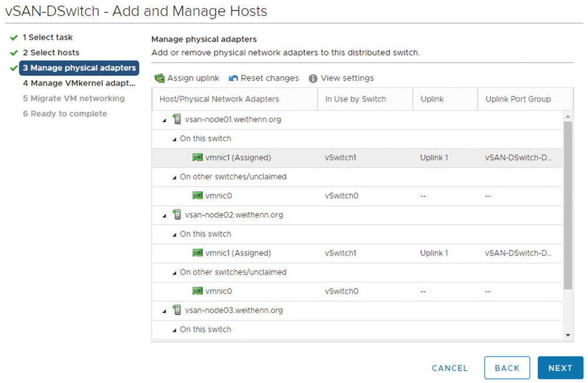Click host icon for vsan-node01.weithenn.org

pyautogui.click(x=176, y=119)
